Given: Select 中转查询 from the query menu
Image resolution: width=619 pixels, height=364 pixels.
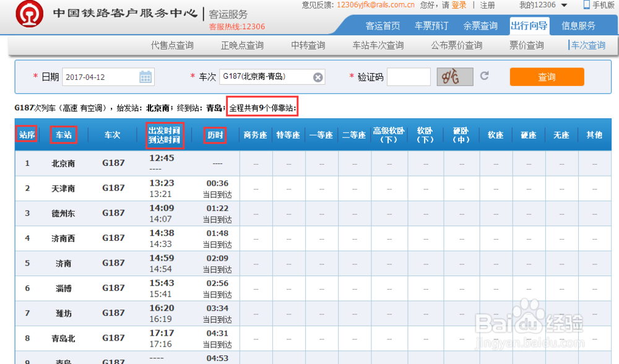Looking at the screenshot, I should pyautogui.click(x=308, y=45).
